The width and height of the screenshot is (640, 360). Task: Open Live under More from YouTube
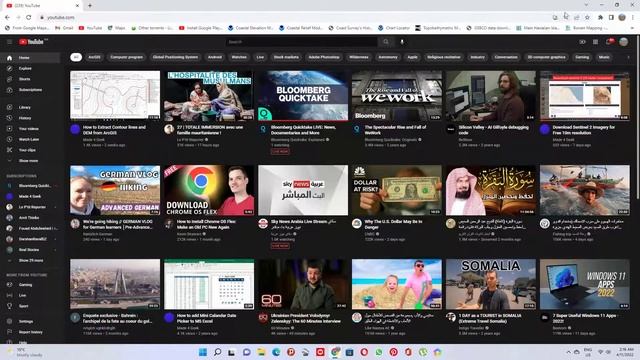point(31,296)
